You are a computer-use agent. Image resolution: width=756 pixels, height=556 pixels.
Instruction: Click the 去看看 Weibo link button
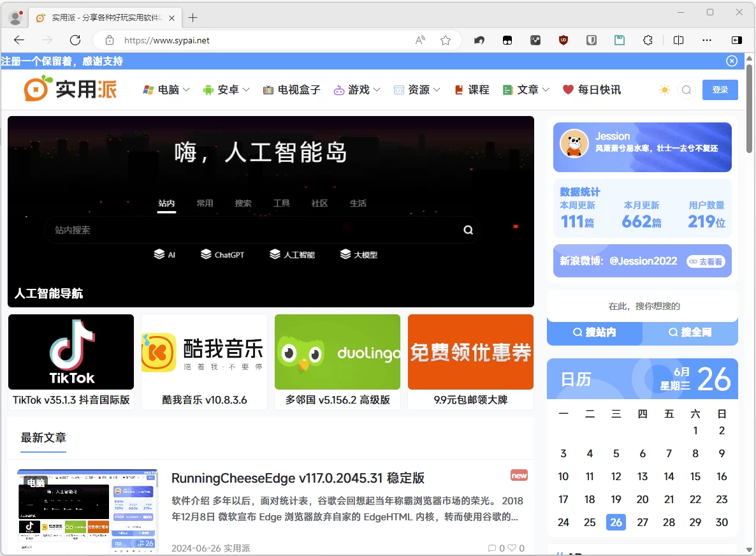click(x=706, y=261)
